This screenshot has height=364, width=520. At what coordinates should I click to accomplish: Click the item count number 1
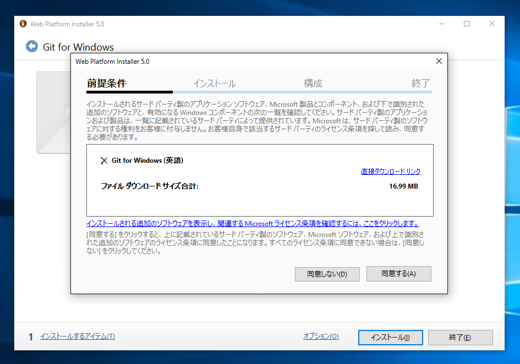pos(31,337)
